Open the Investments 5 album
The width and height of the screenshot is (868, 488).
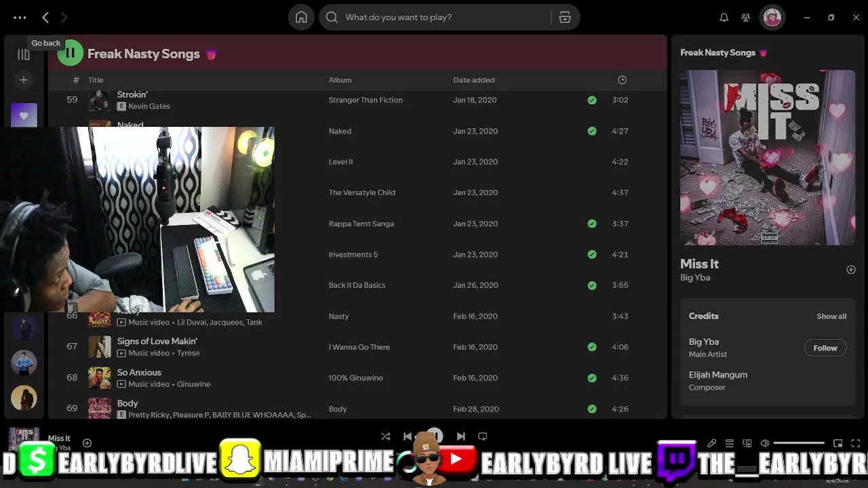353,255
